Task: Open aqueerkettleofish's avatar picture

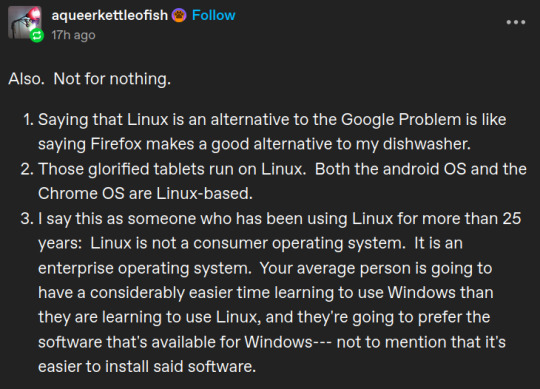Action: click(x=25, y=22)
